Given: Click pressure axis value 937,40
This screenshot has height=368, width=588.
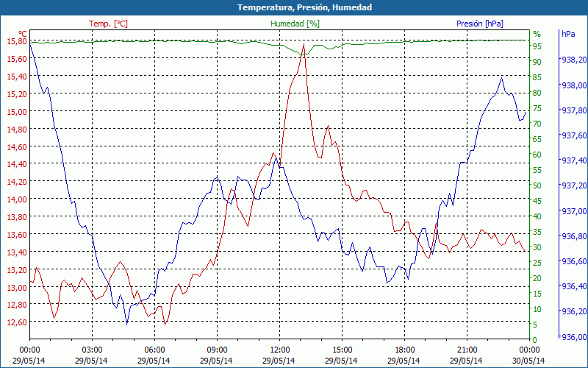Looking at the screenshot, I should click(x=574, y=160).
